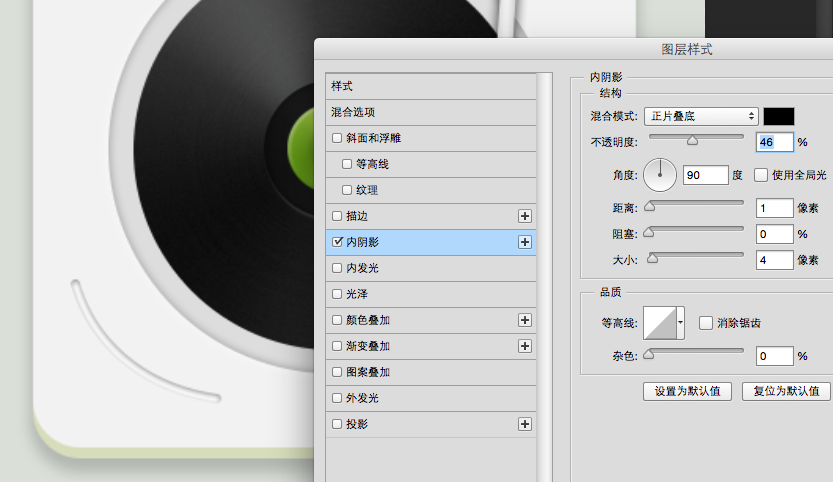
Task: Enable the 投影 checkbox
Action: click(337, 424)
